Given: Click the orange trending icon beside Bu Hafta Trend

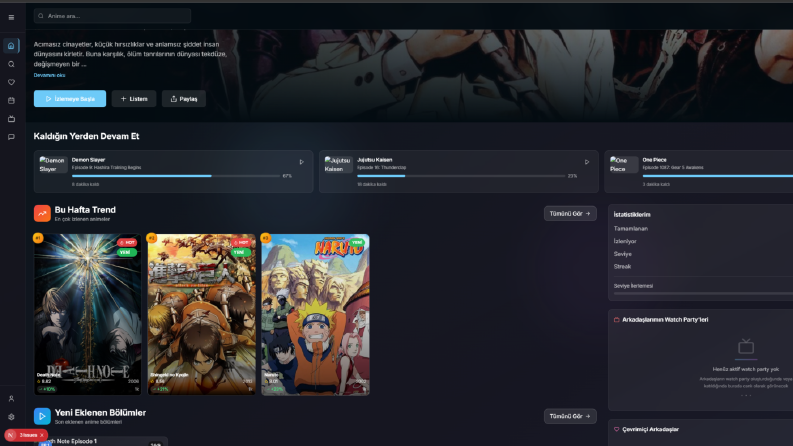Looking at the screenshot, I should click(x=42, y=213).
